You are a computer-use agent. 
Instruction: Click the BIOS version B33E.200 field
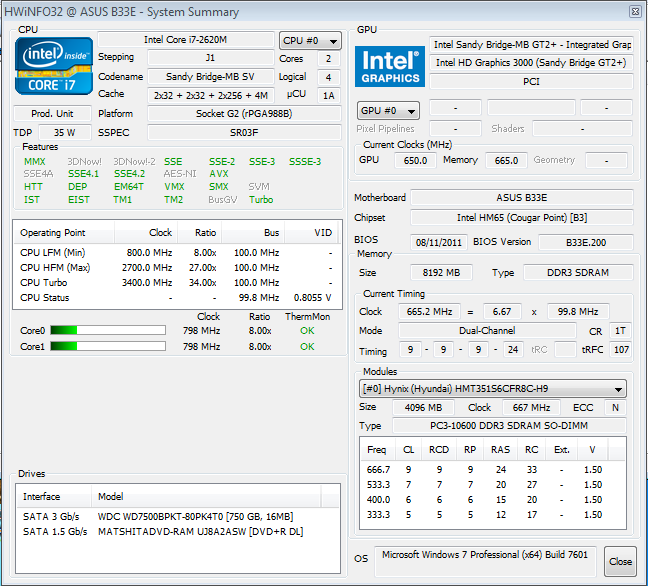586,242
